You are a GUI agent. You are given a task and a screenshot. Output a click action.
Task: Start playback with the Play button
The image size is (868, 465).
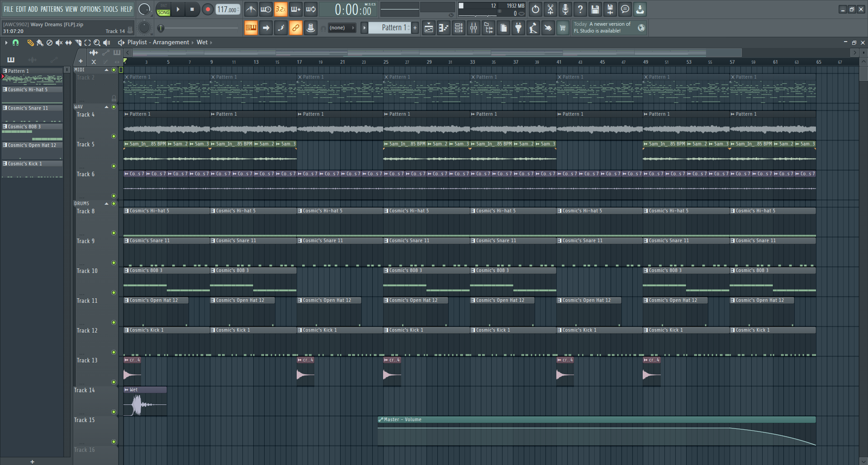tap(178, 9)
